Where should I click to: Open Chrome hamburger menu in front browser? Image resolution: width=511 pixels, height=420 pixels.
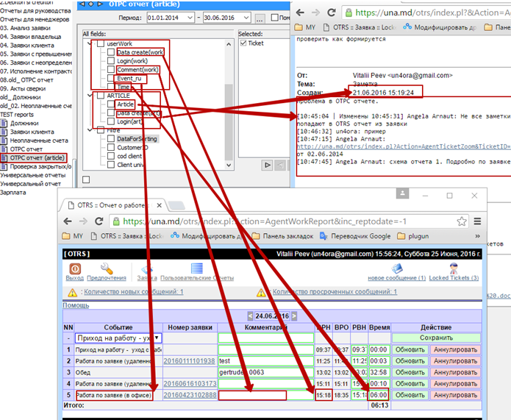477,221
